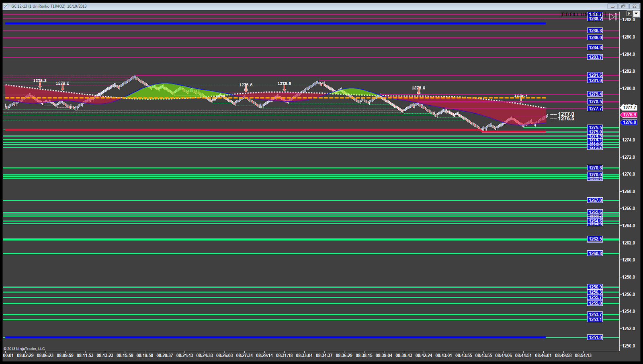The image size is (643, 364).
Task: Click the pink 1276.9 current price marker
Action: click(x=629, y=115)
